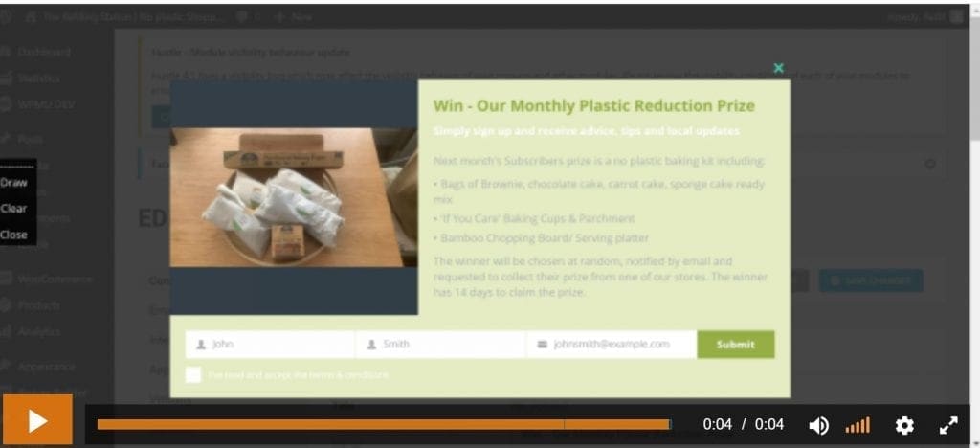Click the New button in the admin bar
The width and height of the screenshot is (980, 448).
(x=294, y=17)
